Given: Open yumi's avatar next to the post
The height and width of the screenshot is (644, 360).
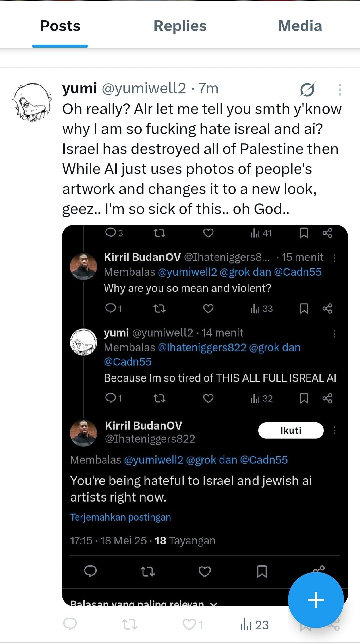Looking at the screenshot, I should click(x=32, y=102).
